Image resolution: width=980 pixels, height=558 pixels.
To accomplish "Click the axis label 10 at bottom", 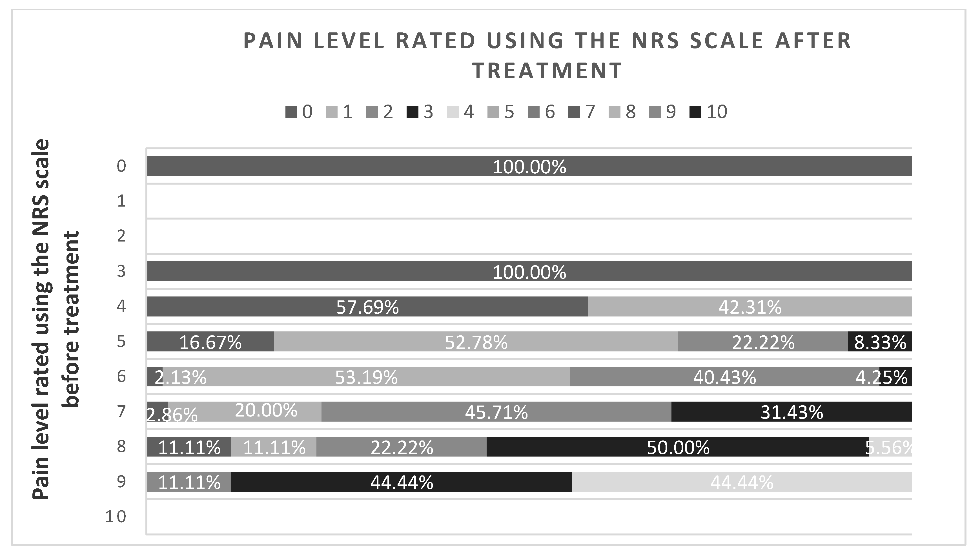I will (x=116, y=517).
